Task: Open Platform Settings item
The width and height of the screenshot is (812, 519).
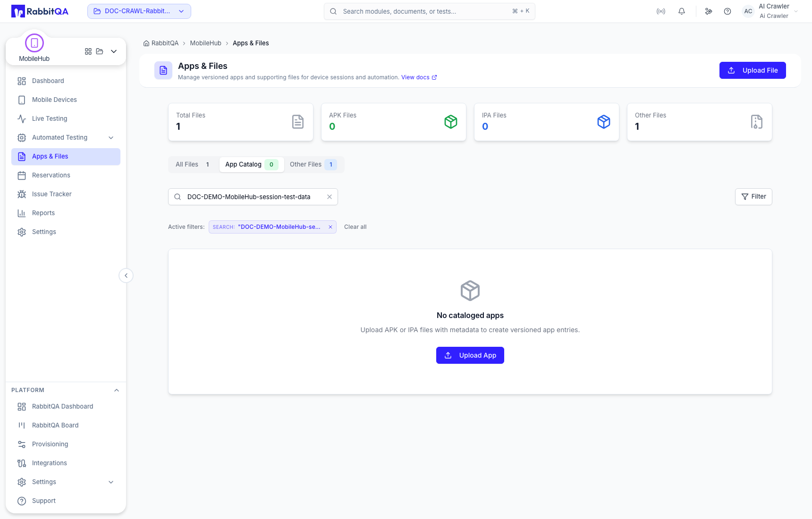Action: (66, 482)
